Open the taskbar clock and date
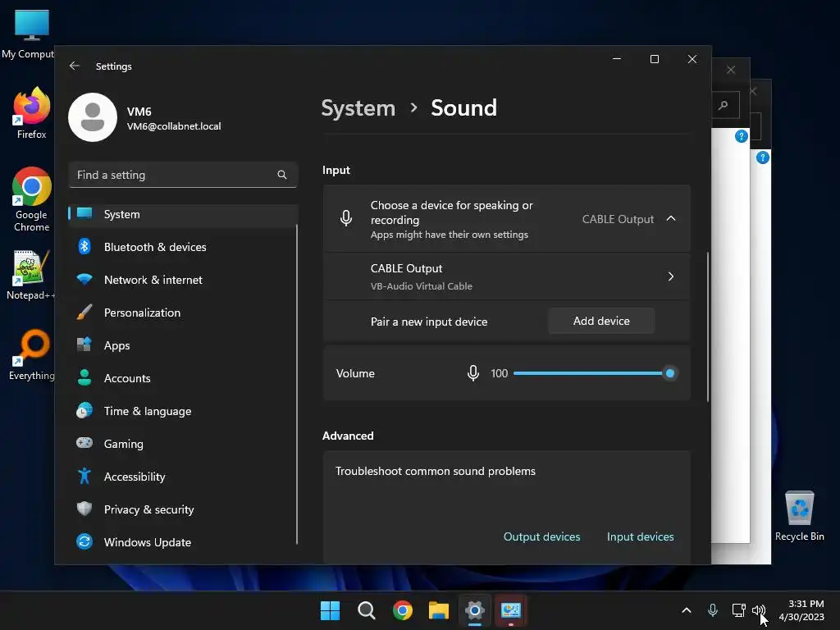 pos(801,610)
